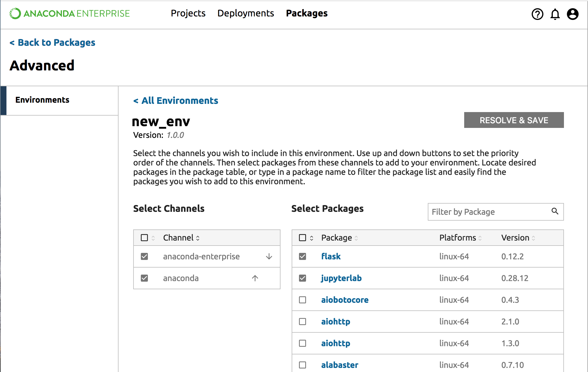Screen dimensions: 588x372
Task: Go back via All Environments link
Action: point(176,101)
